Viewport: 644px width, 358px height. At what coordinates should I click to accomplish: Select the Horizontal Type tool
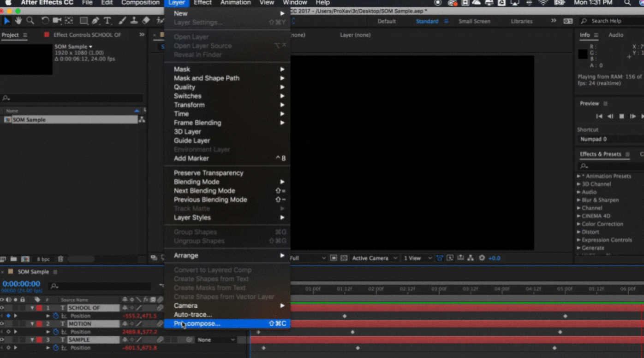107,21
